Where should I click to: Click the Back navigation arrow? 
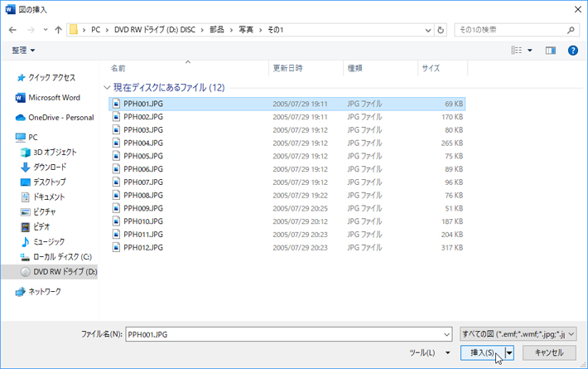tap(12, 30)
